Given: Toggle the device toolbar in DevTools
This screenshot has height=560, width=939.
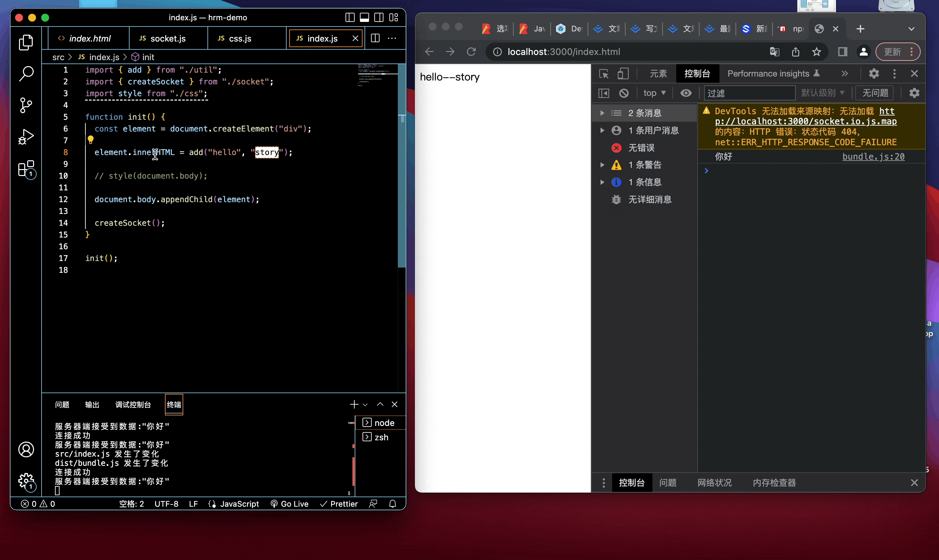Looking at the screenshot, I should (x=623, y=74).
